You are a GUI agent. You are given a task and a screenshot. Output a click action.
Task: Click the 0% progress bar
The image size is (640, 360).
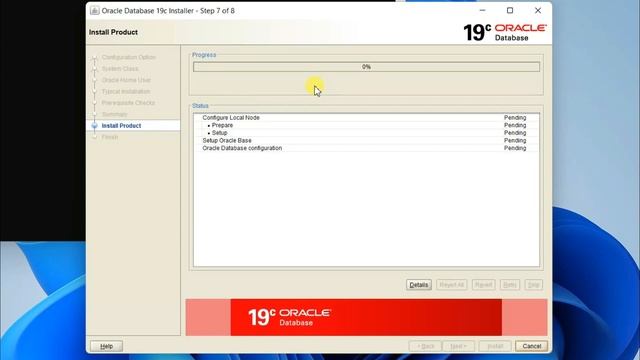click(366, 67)
